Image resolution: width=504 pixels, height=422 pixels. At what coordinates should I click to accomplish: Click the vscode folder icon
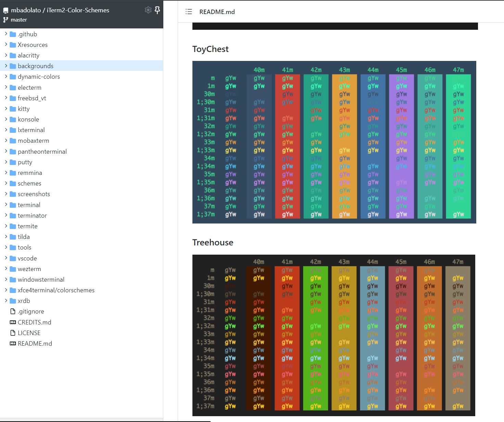click(13, 258)
